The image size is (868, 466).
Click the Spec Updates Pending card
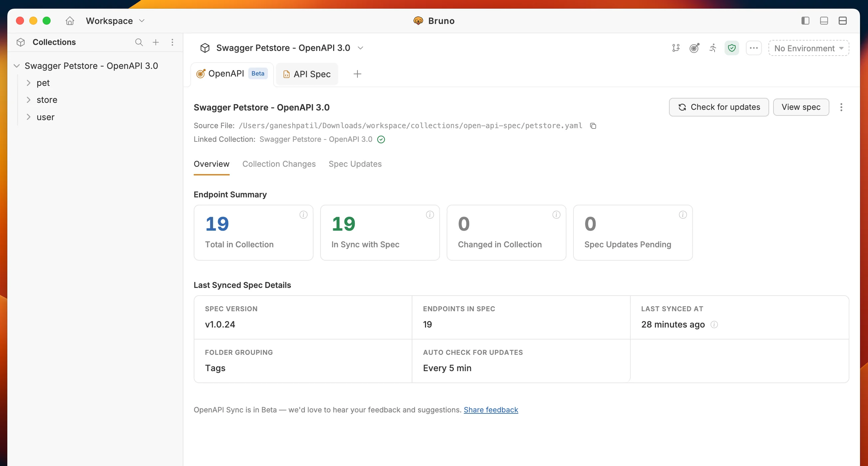point(633,233)
